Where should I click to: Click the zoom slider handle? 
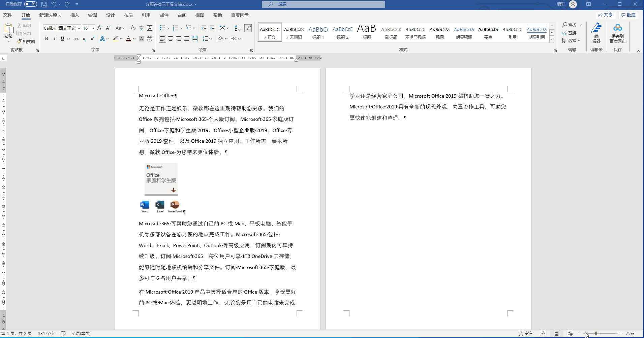pyautogui.click(x=596, y=333)
